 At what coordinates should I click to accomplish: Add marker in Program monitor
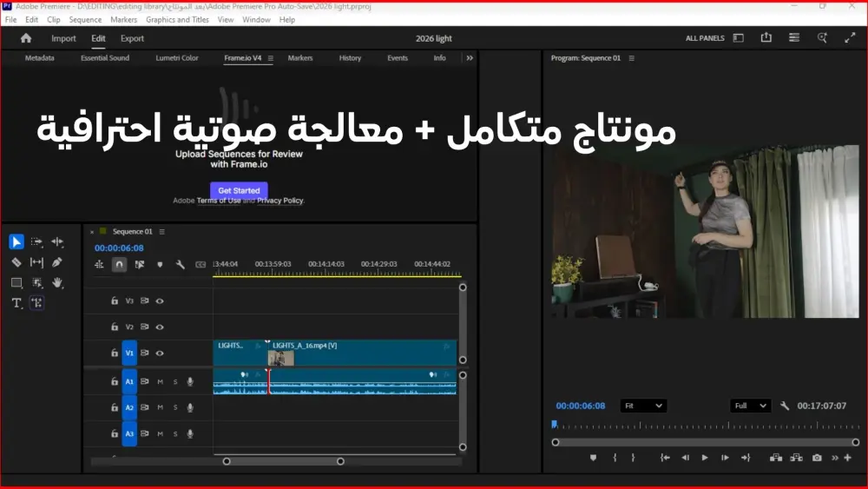593,458
